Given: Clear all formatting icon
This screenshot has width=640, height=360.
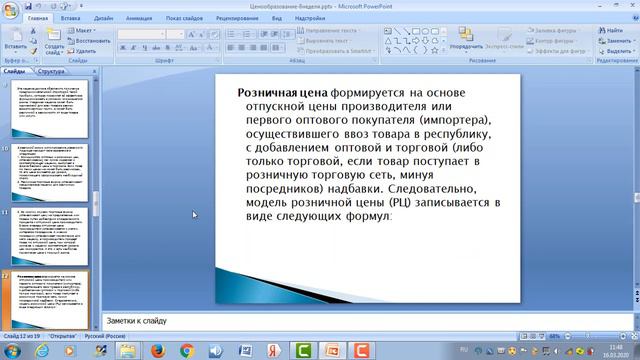Looking at the screenshot, I should pos(215,35).
